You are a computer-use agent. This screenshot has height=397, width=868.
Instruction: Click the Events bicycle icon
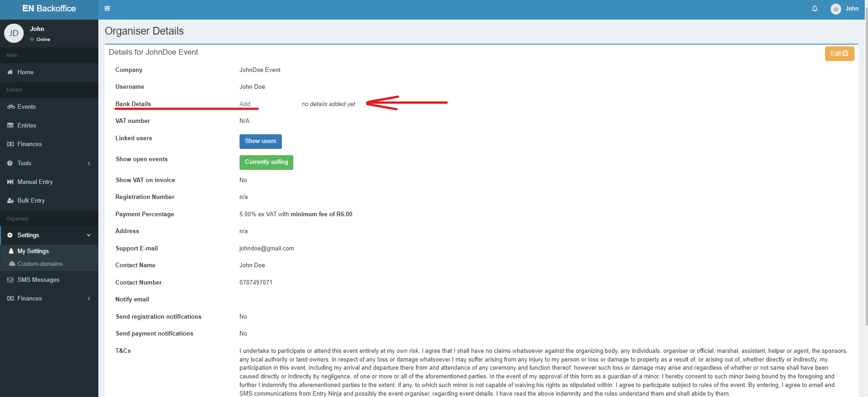point(11,107)
